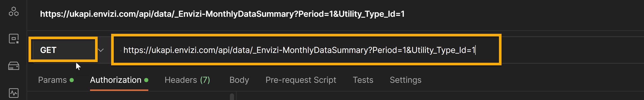
Task: Open the Environments sidebar icon
Action: pyautogui.click(x=13, y=39)
